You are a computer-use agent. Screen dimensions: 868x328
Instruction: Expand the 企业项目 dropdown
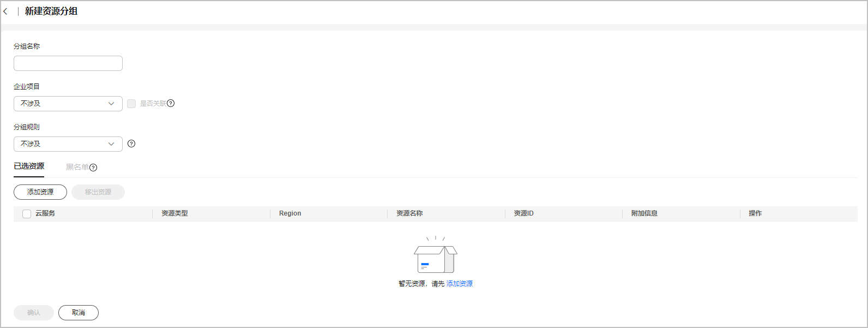point(68,104)
